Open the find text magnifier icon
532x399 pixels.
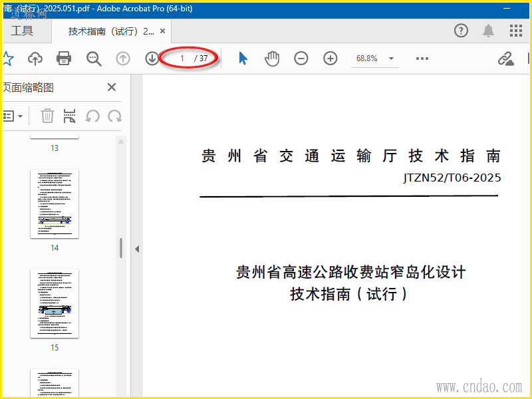pos(94,59)
